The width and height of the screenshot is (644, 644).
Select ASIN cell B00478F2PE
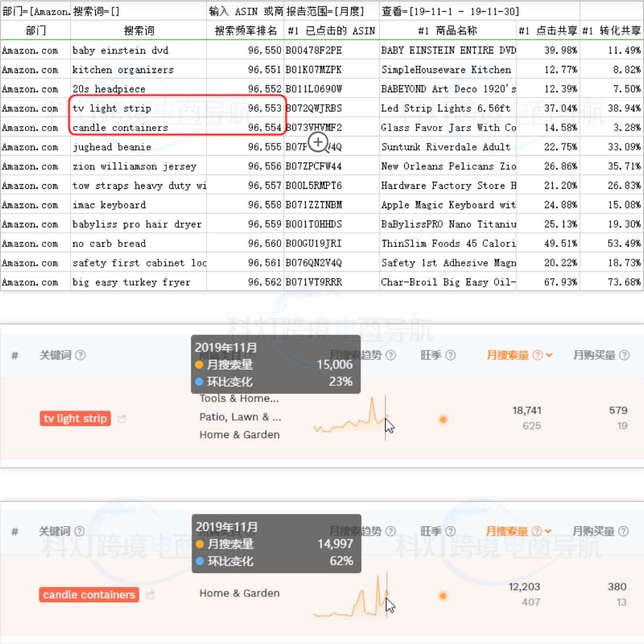(313, 51)
